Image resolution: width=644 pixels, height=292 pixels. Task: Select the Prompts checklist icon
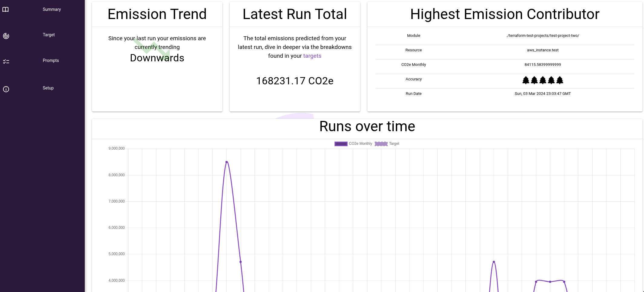coord(6,62)
